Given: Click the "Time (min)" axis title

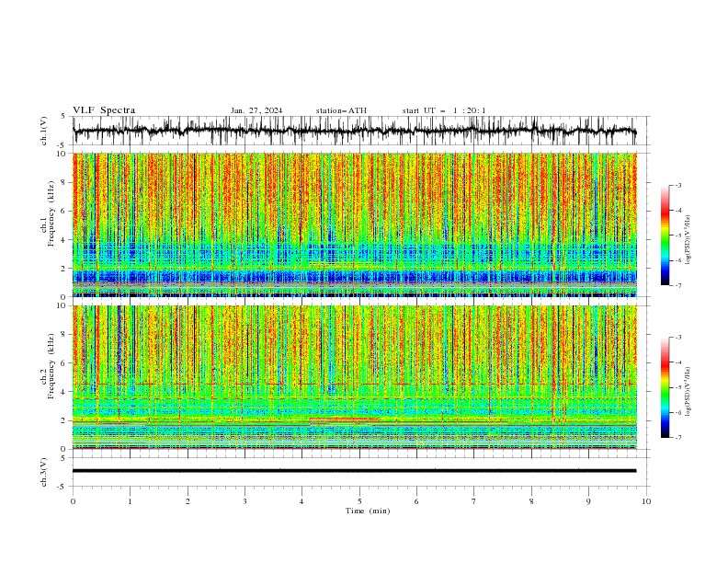Looking at the screenshot, I should (x=368, y=511).
